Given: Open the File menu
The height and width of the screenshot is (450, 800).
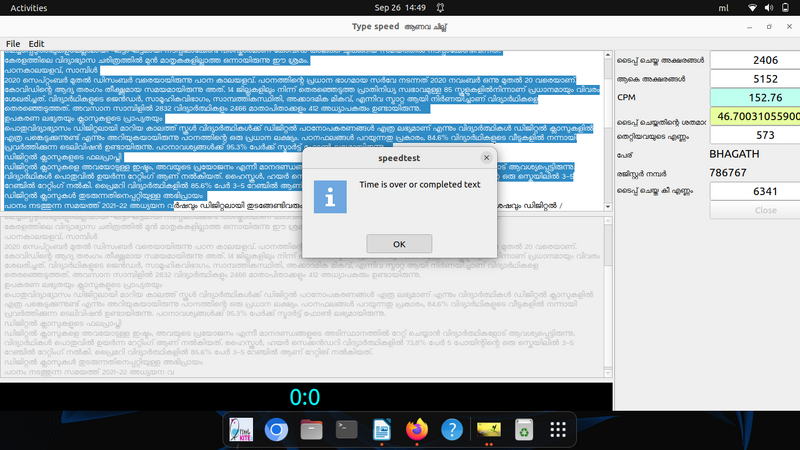Looking at the screenshot, I should point(13,44).
